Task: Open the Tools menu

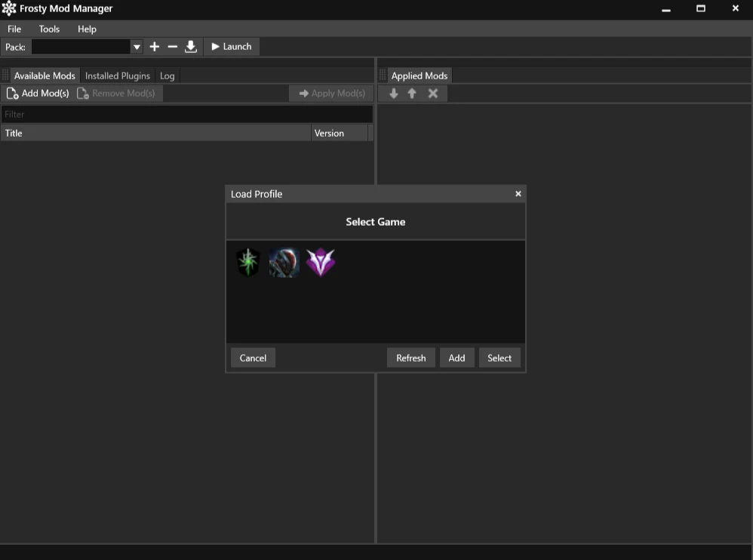Action: [49, 29]
